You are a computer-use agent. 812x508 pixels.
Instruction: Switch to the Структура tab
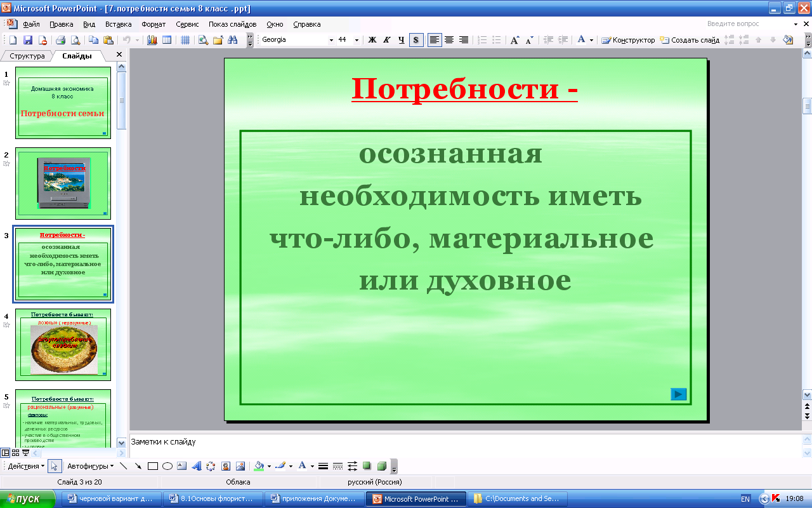click(27, 56)
